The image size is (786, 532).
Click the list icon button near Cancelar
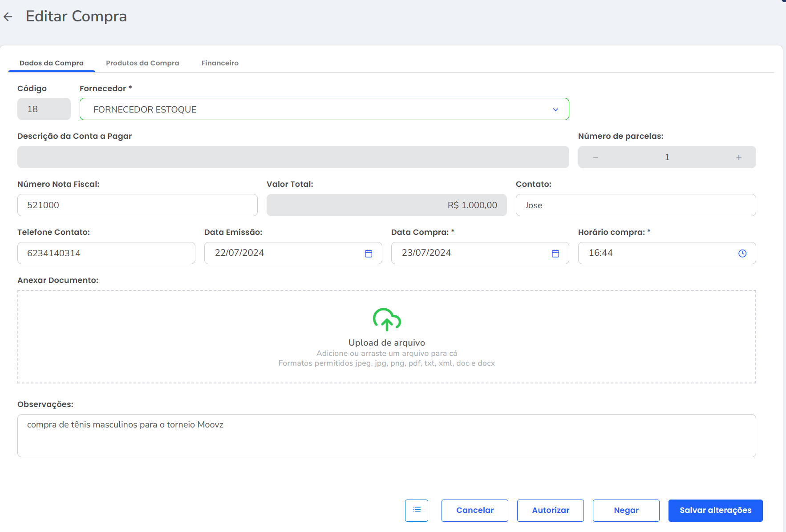click(416, 510)
